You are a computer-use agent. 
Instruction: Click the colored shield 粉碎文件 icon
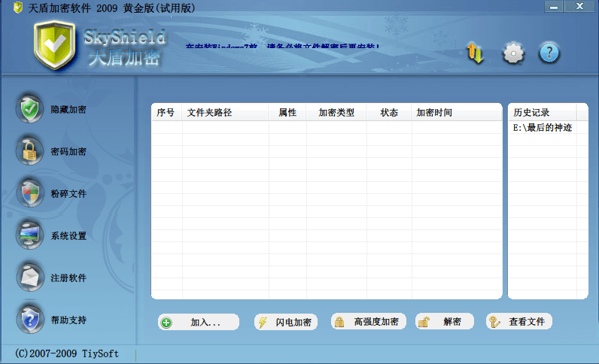click(30, 193)
